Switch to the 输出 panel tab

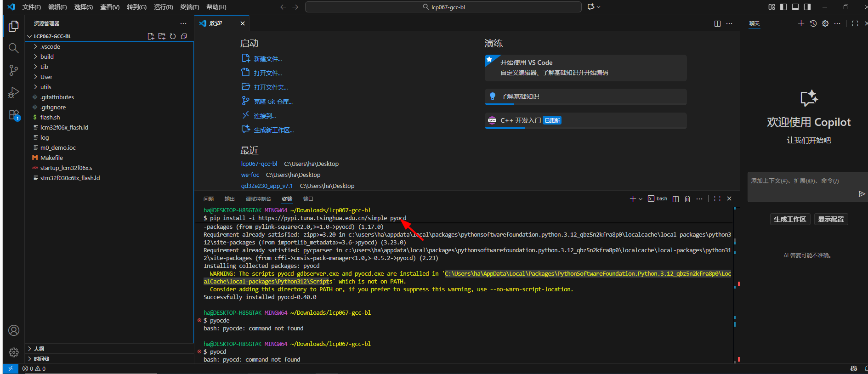(229, 199)
